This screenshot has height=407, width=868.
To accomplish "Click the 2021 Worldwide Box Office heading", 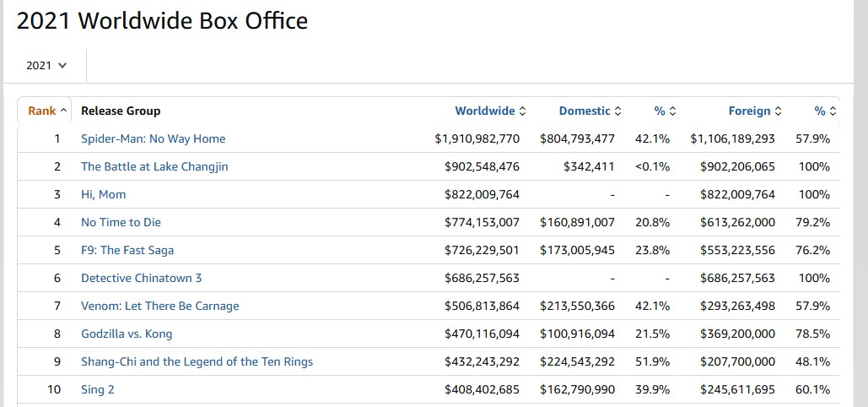I will 162,21.
